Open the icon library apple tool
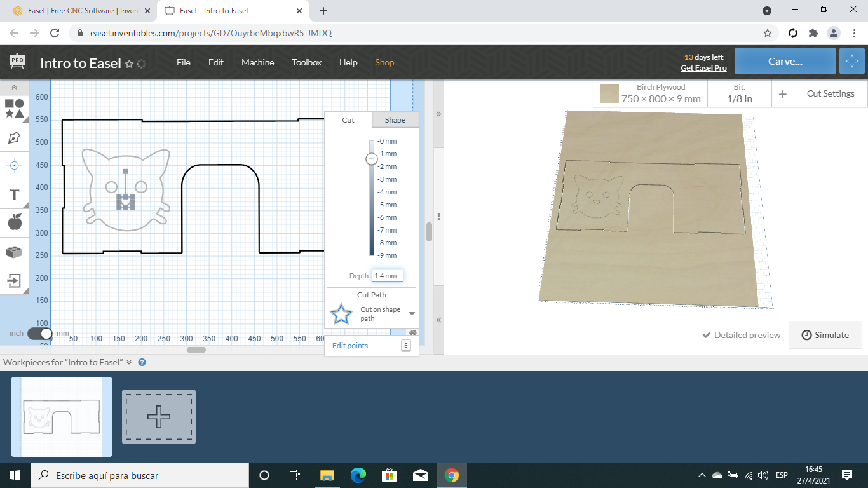 (x=14, y=222)
